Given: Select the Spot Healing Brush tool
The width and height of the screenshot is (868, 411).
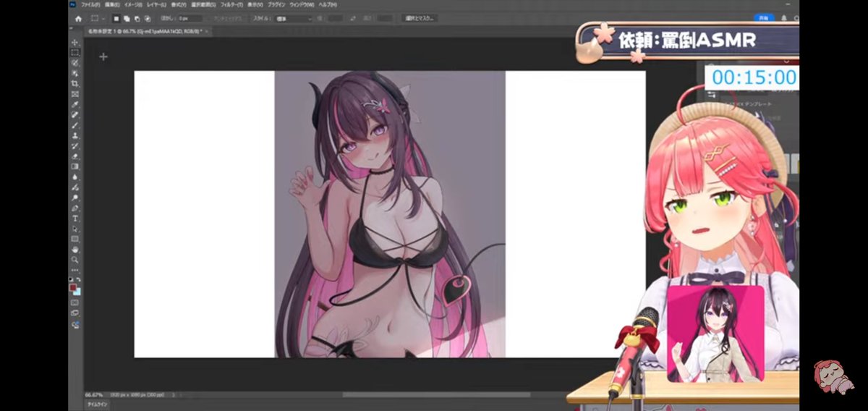Looking at the screenshot, I should tap(75, 114).
